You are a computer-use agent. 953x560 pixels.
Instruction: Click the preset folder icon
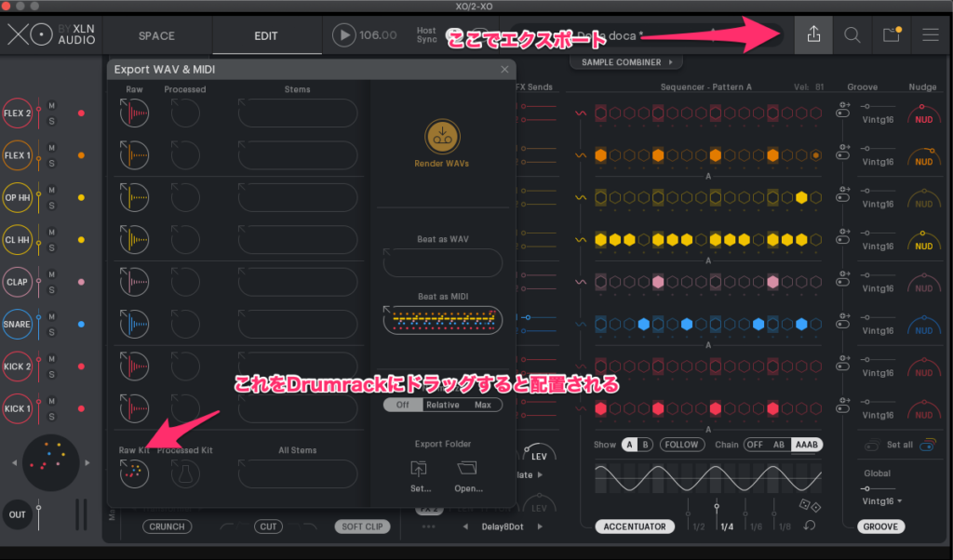[x=892, y=35]
